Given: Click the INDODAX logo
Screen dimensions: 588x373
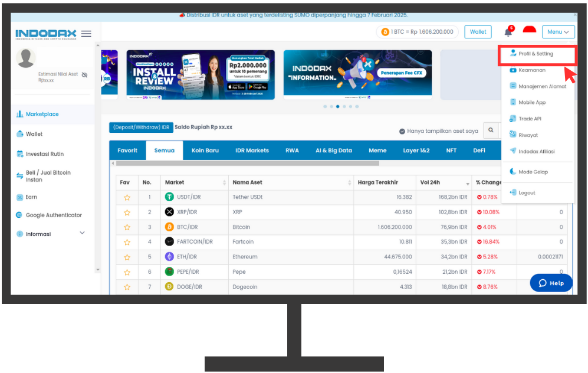Looking at the screenshot, I should click(x=46, y=34).
